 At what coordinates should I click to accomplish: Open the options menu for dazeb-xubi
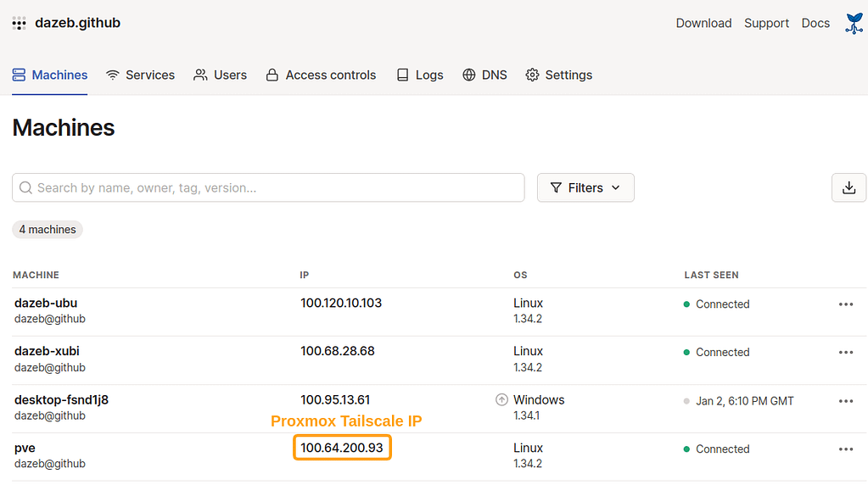(846, 352)
